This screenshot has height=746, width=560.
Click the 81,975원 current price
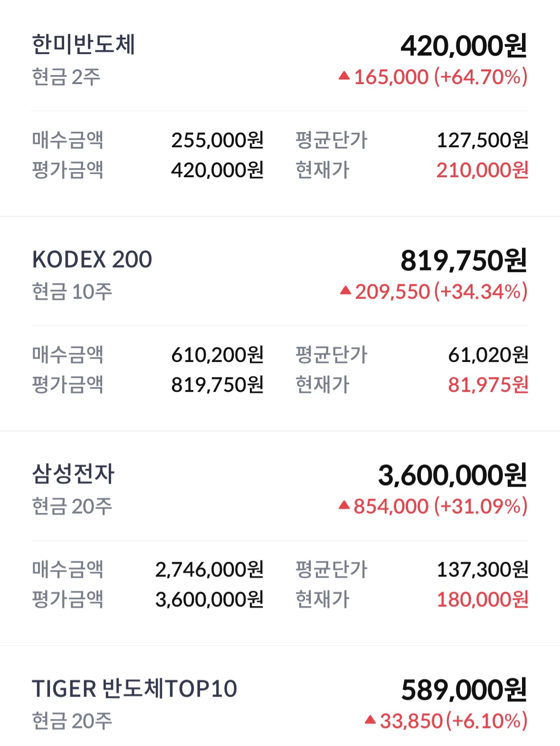click(x=488, y=385)
